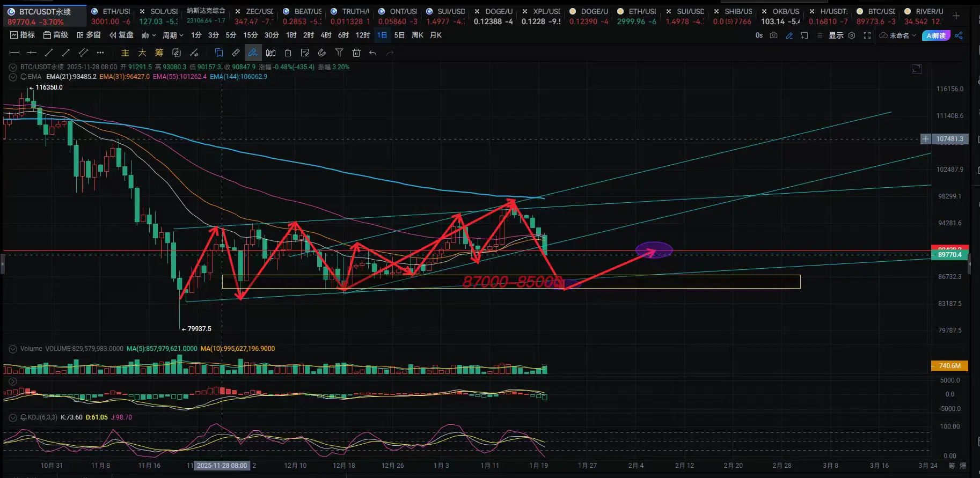The height and width of the screenshot is (478, 980).
Task: Click the MA(5) volume legend value
Action: [x=162, y=349]
